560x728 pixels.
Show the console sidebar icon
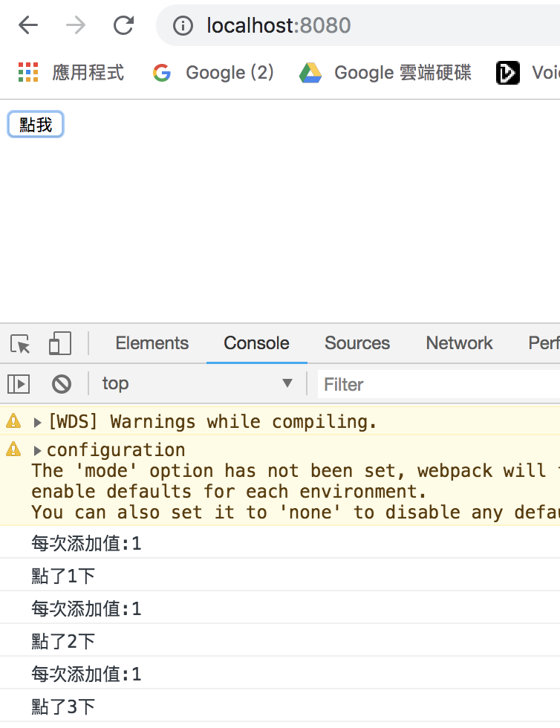coord(19,384)
